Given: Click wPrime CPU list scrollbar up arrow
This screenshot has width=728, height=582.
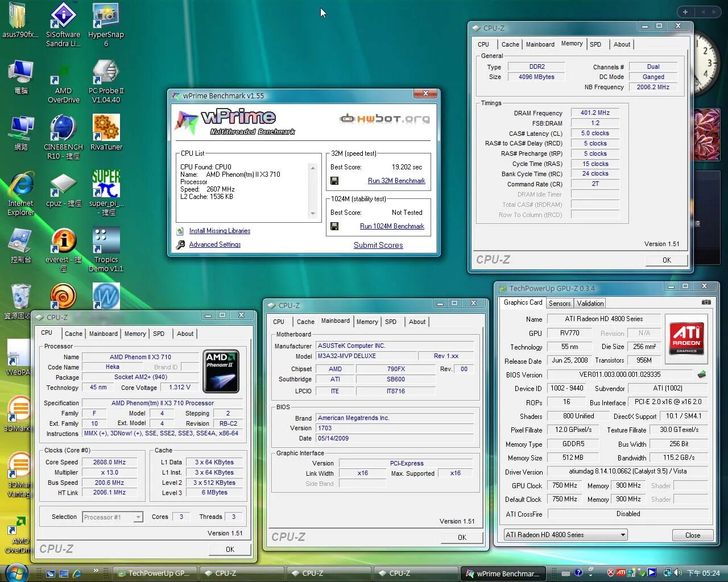Looking at the screenshot, I should (313, 168).
